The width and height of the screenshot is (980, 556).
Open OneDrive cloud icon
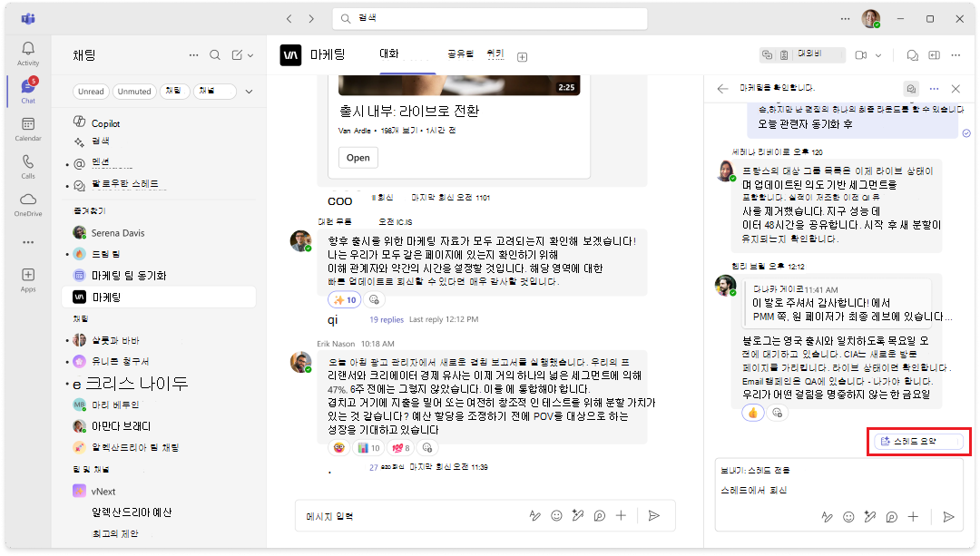click(28, 204)
